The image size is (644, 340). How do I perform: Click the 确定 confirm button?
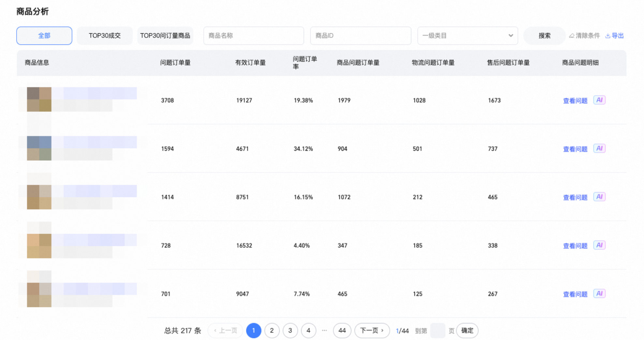[467, 331]
